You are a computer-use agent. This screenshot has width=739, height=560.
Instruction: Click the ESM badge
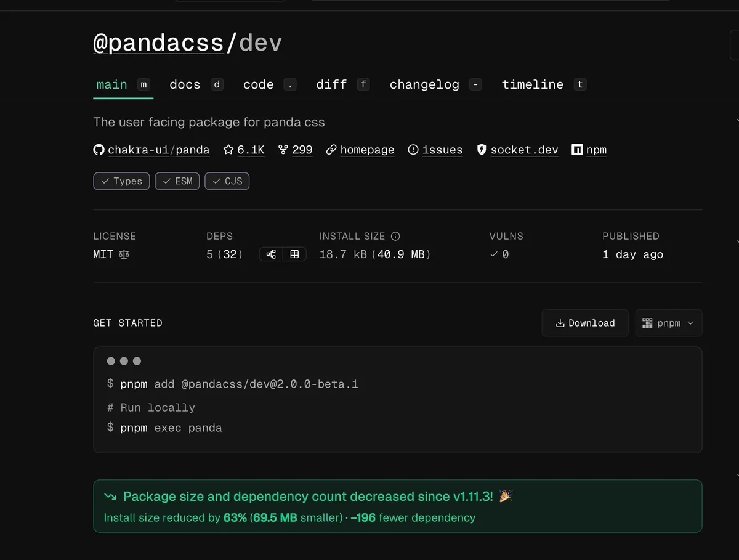click(x=177, y=181)
